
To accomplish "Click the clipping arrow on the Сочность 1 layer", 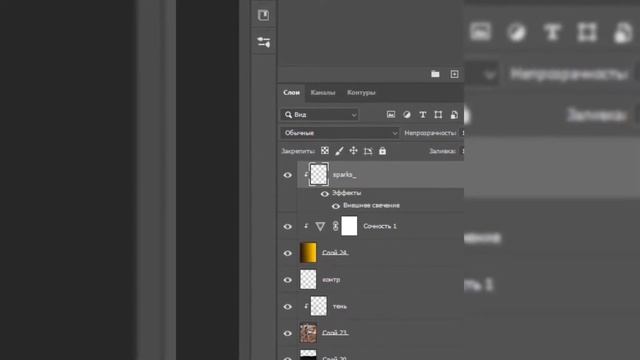I will pyautogui.click(x=306, y=226).
